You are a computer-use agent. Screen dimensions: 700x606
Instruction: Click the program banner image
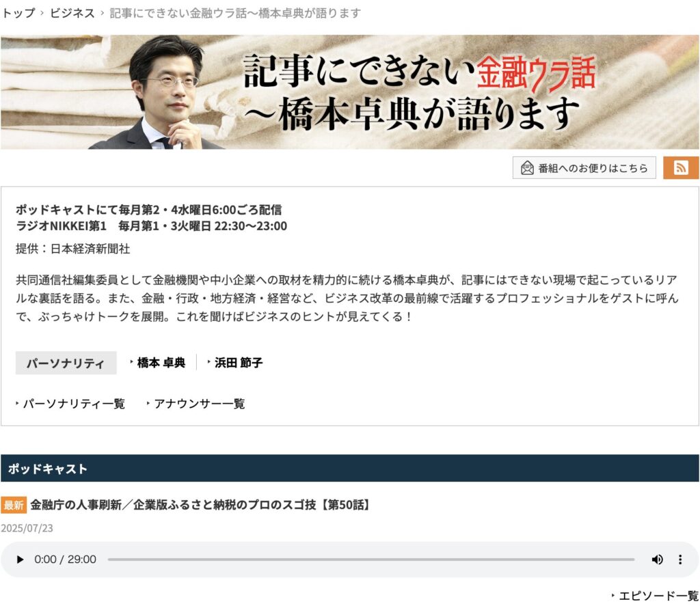349,92
